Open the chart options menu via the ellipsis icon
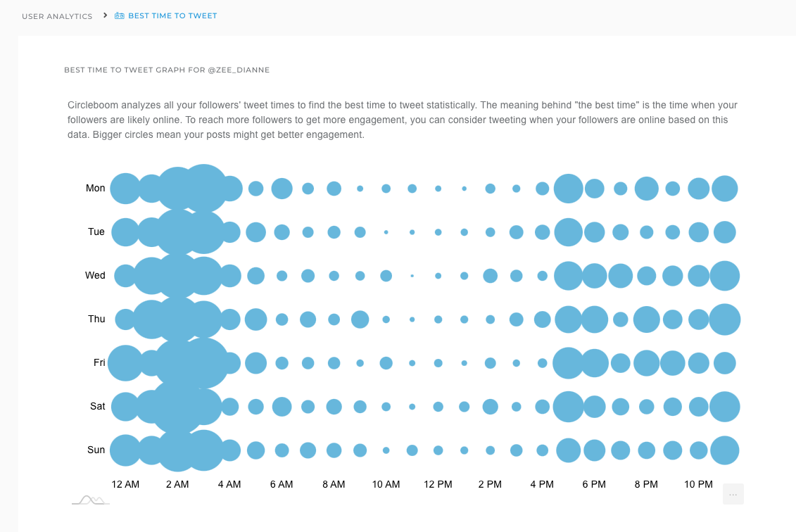Screen dimensions: 796x532 (x=733, y=494)
